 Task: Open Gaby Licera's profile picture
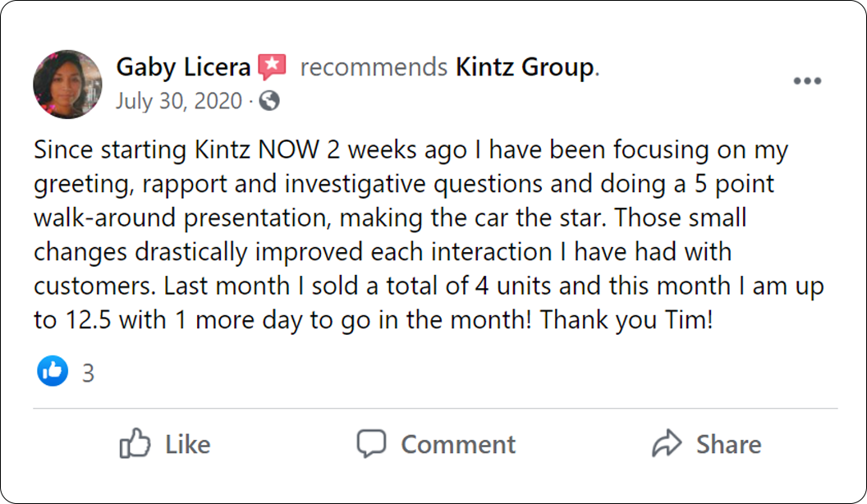67,84
